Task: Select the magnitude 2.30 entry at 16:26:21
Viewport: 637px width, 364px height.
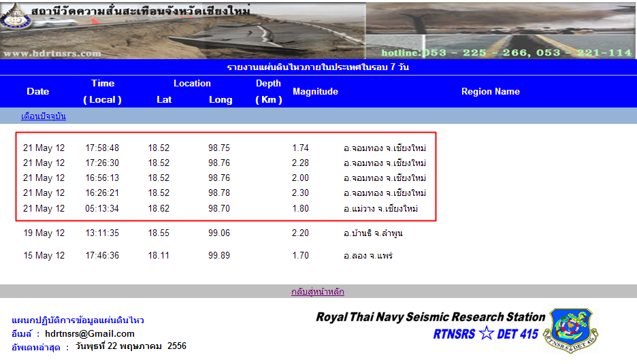Action: [300, 193]
